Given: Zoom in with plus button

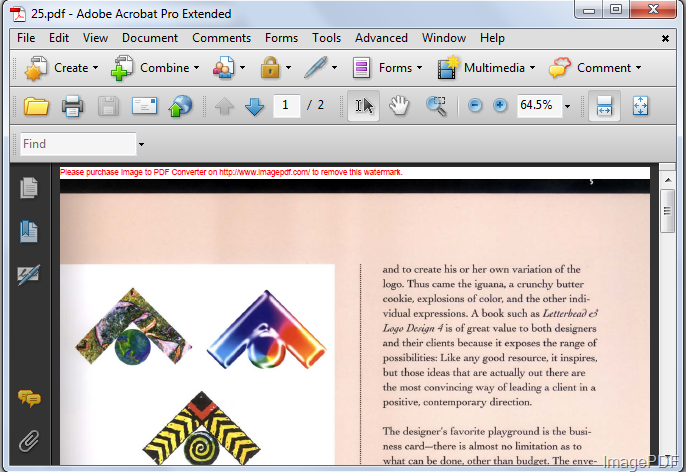Looking at the screenshot, I should (x=500, y=105).
